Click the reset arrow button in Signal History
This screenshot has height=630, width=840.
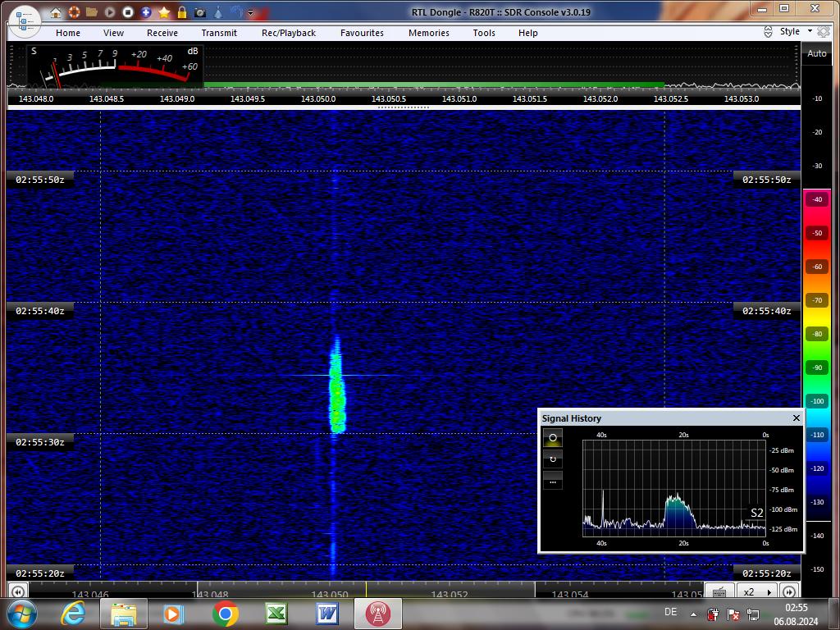pos(553,459)
